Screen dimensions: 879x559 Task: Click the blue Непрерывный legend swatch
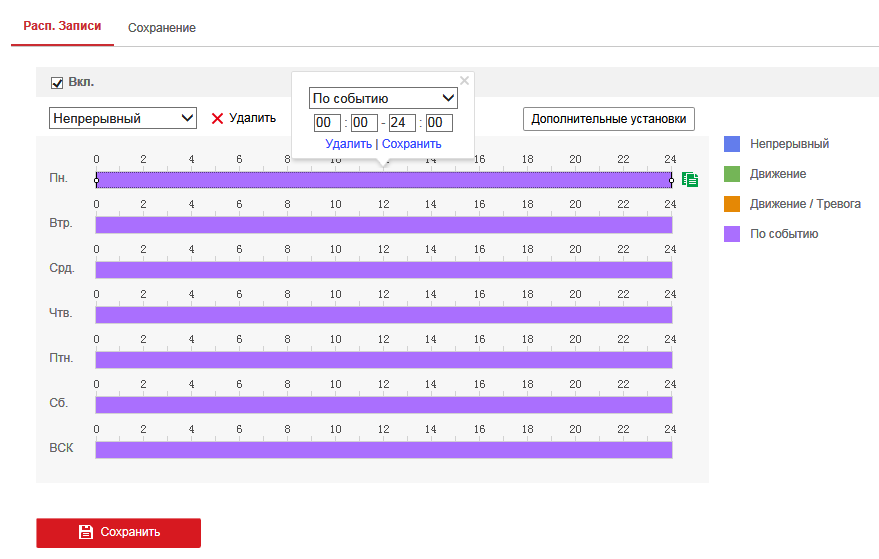coord(732,144)
